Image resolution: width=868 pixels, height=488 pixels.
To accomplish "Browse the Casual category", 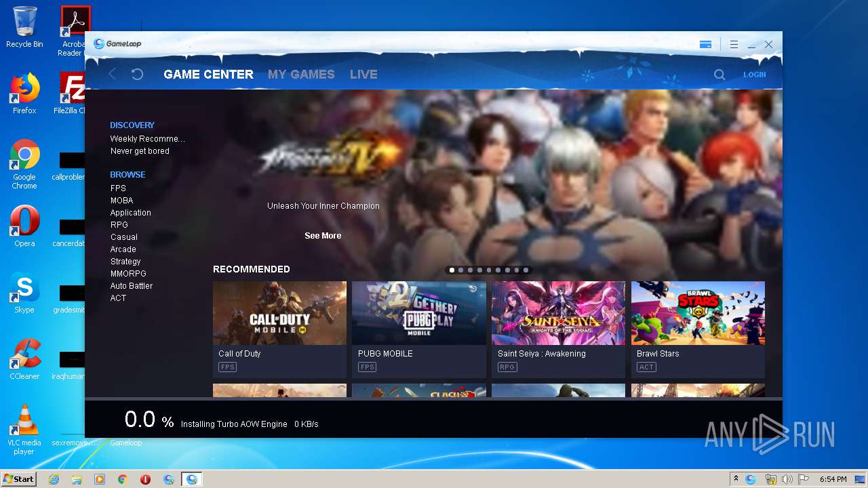I will [x=124, y=237].
